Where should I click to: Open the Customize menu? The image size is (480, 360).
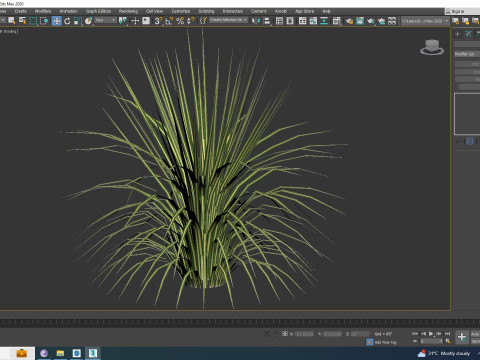pyautogui.click(x=181, y=11)
